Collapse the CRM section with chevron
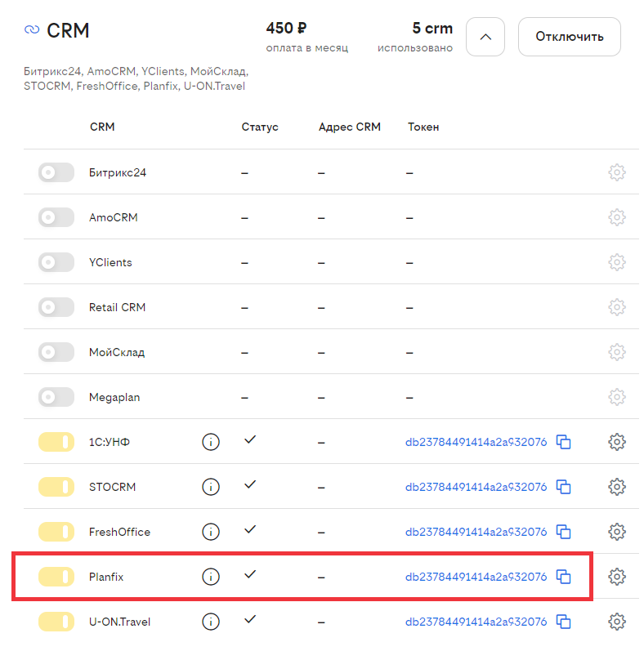 point(485,37)
